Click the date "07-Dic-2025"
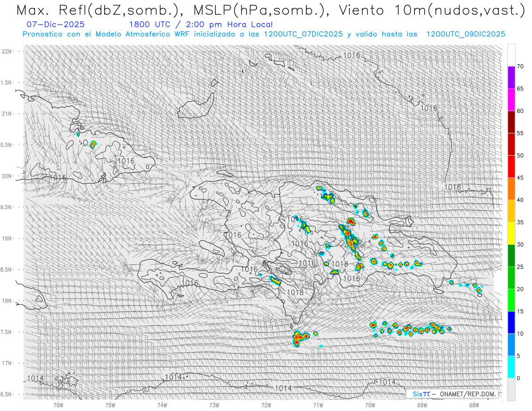This screenshot has width=532, height=411. point(55,25)
